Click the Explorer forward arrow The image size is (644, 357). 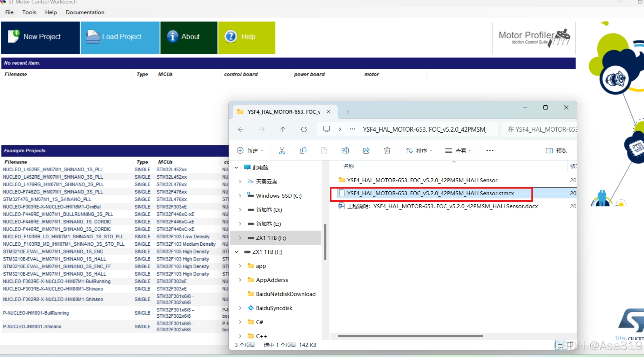262,129
